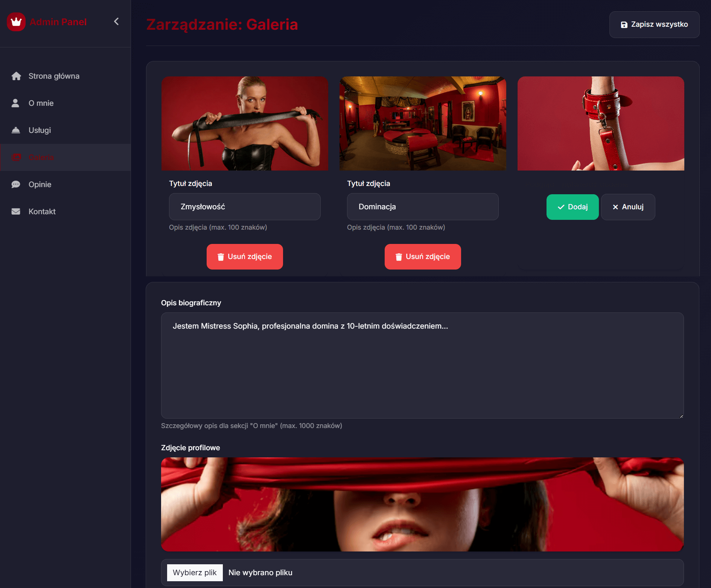Cancel adding photo with Anuluj

[628, 207]
